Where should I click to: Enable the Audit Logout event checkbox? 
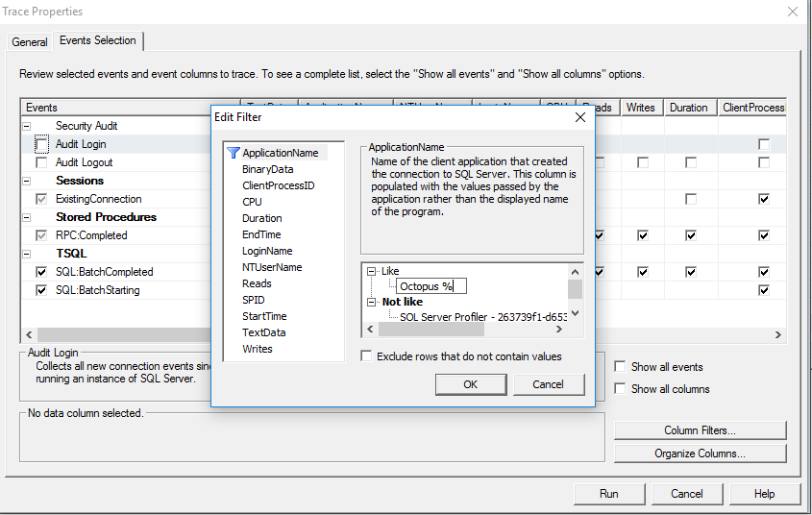tap(41, 162)
